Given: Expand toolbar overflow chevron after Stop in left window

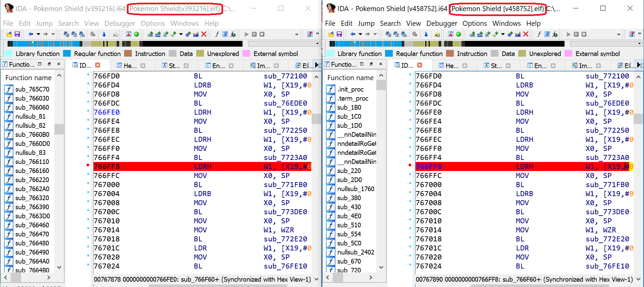Looking at the screenshot, I should click(x=297, y=34).
